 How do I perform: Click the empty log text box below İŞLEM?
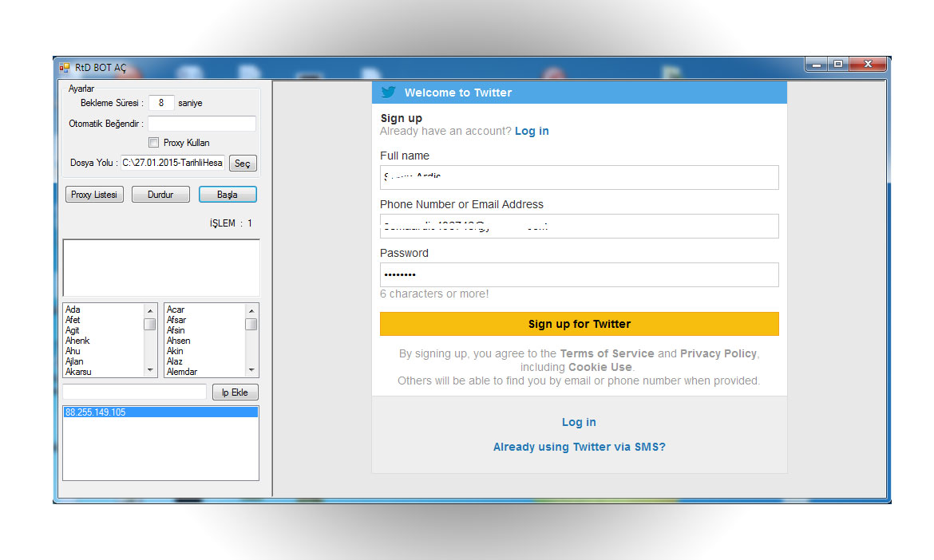coord(160,268)
